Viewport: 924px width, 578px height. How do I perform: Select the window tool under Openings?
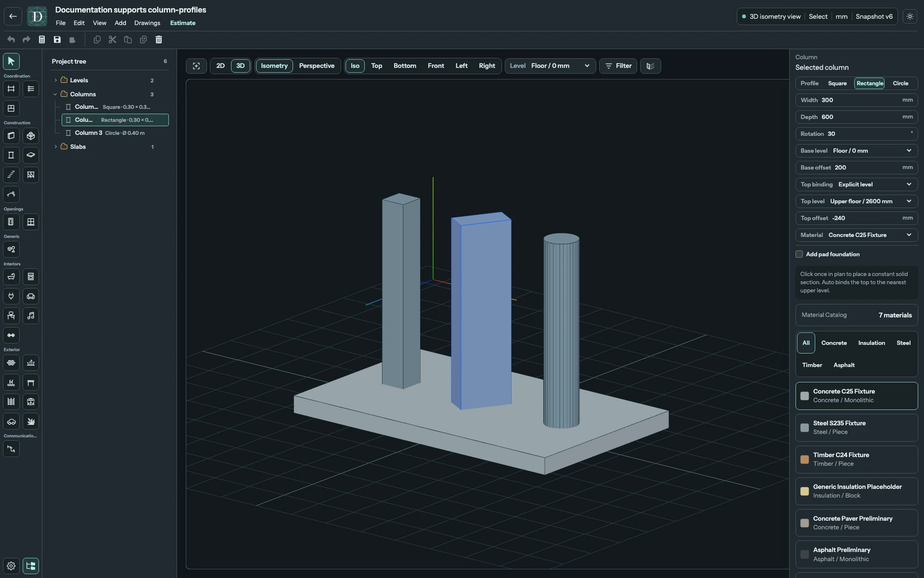click(x=31, y=222)
